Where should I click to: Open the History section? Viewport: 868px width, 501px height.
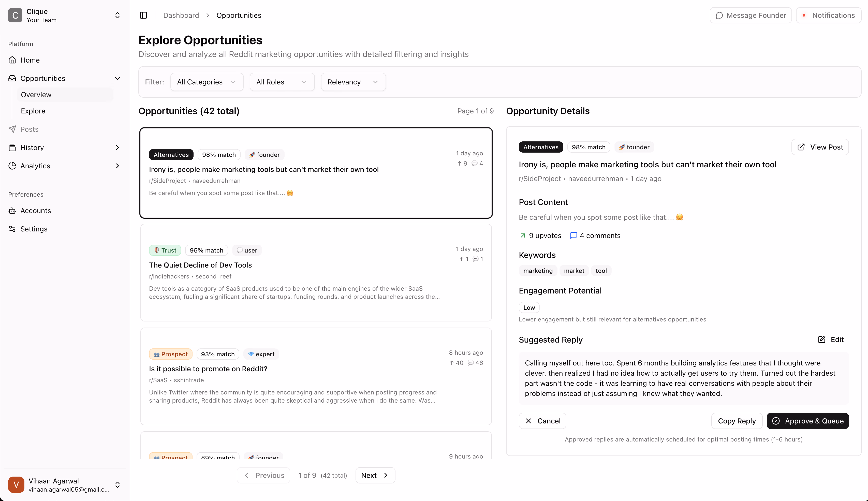[33, 147]
